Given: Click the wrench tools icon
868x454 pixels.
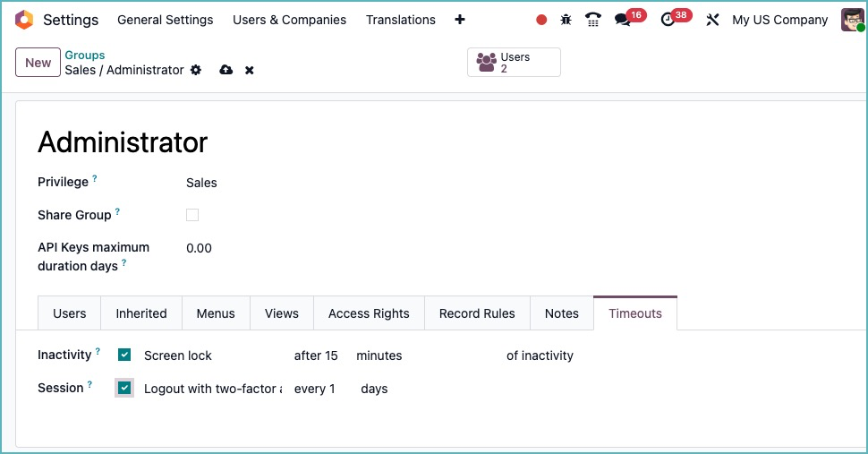Looking at the screenshot, I should [712, 20].
